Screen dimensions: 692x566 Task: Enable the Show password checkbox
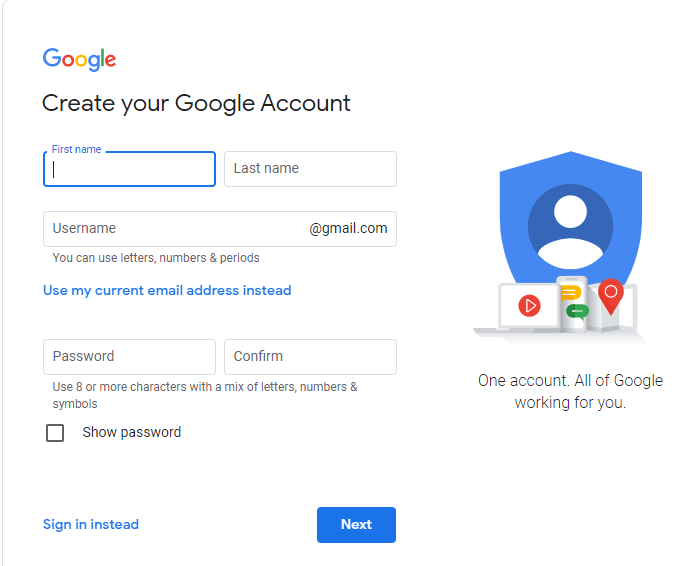[x=55, y=433]
